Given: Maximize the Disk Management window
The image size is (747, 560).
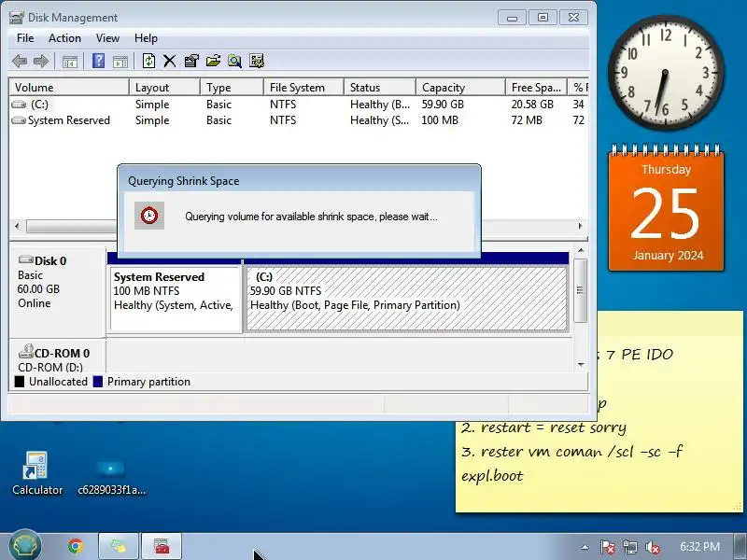Looking at the screenshot, I should click(x=543, y=18).
